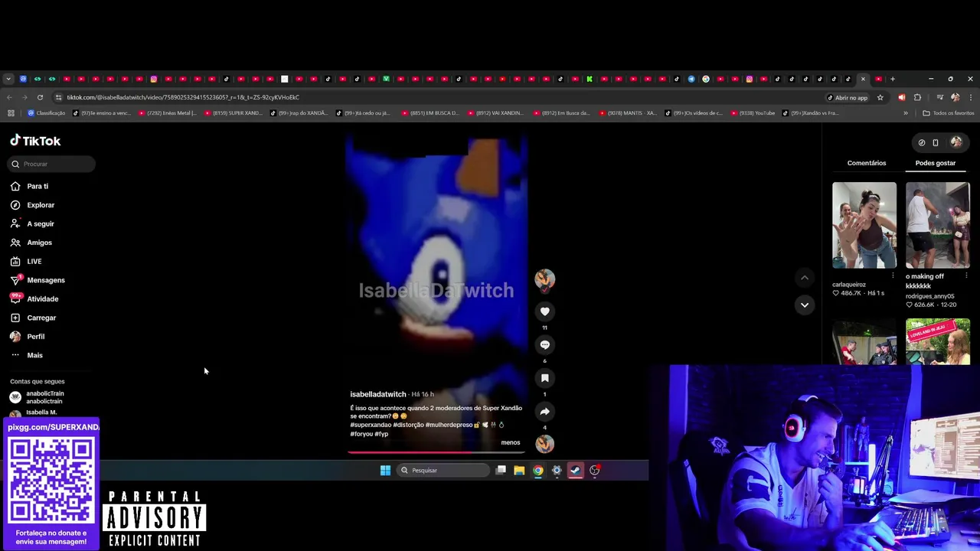Save video with bookmark icon

[x=544, y=378]
